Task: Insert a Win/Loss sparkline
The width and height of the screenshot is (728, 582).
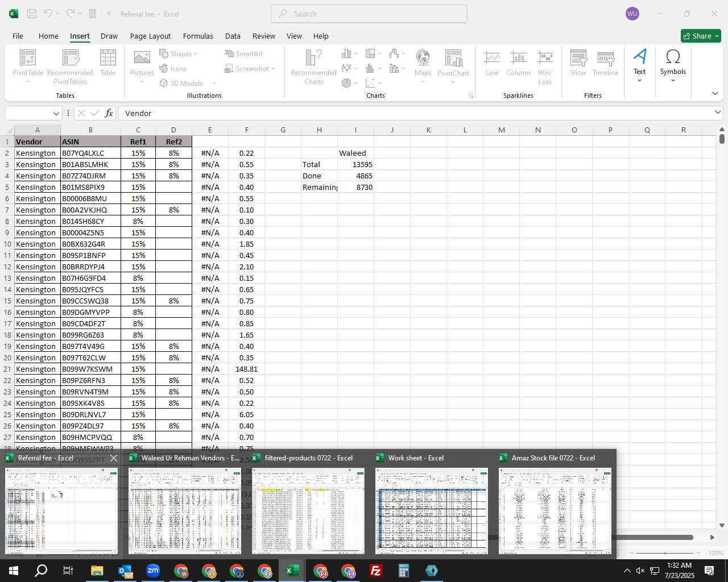Action: click(545, 66)
